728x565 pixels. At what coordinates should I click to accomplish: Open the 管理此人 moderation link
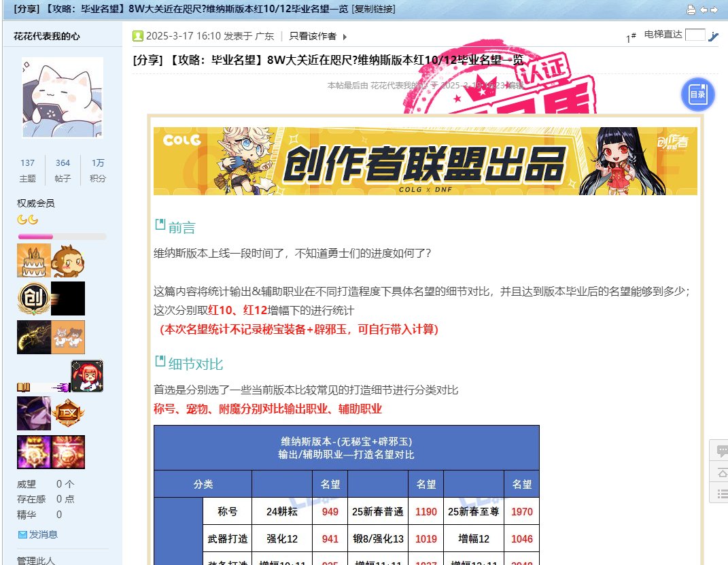[36, 560]
